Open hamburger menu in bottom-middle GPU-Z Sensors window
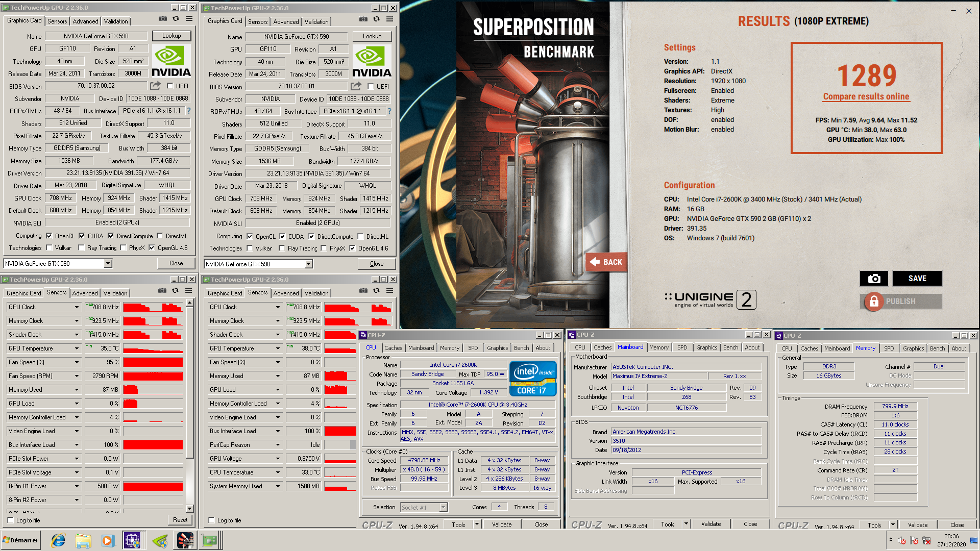This screenshot has width=980, height=551. (x=389, y=290)
